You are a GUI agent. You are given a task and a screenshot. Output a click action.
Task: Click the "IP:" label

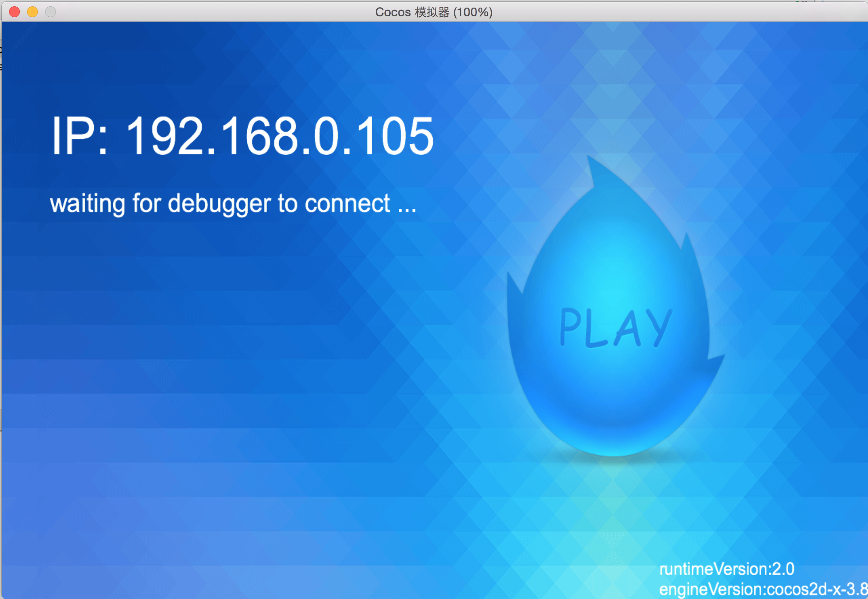pyautogui.click(x=79, y=136)
